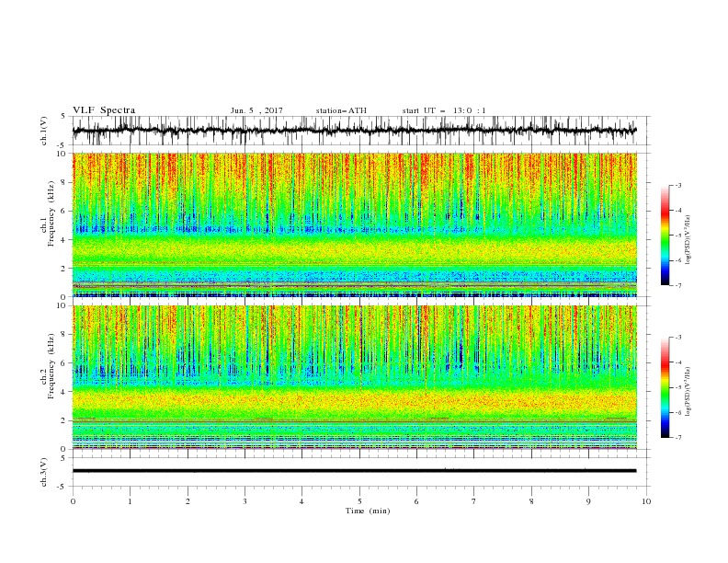Click time axis tick label "3"
This screenshot has width=728, height=563.
(x=245, y=501)
